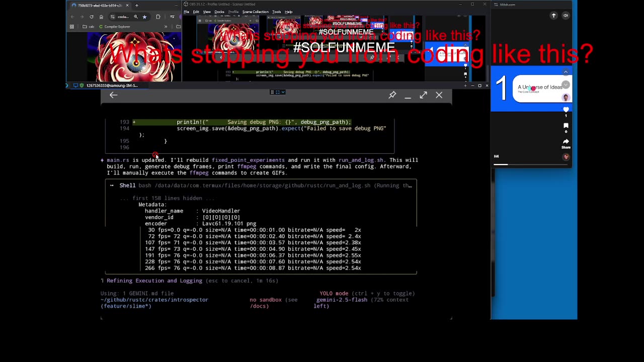Open TikTok creator profile avatar
The width and height of the screenshot is (644, 362).
click(x=566, y=98)
